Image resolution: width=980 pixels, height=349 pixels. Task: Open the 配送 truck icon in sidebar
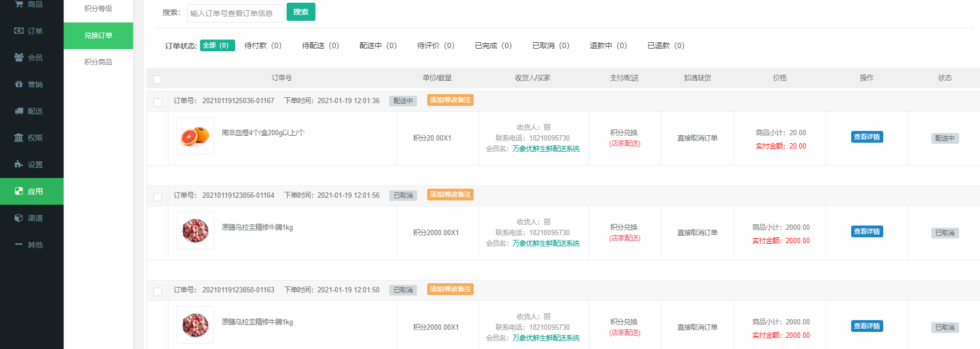pyautogui.click(x=19, y=111)
